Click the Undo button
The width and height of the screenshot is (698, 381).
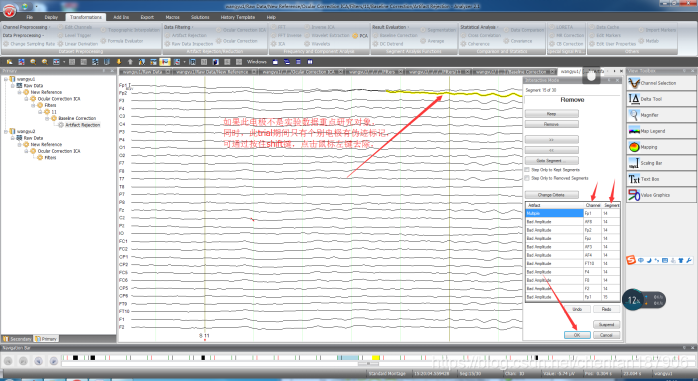coord(577,309)
